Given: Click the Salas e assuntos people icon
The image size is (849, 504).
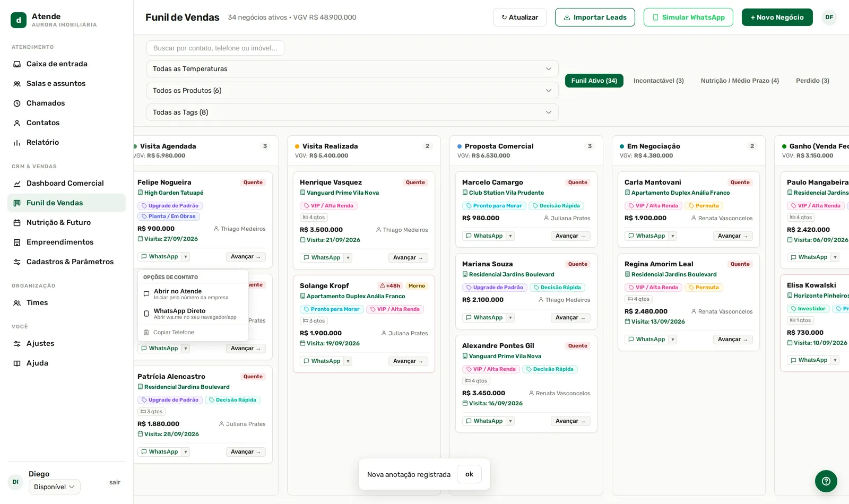Looking at the screenshot, I should [x=17, y=84].
